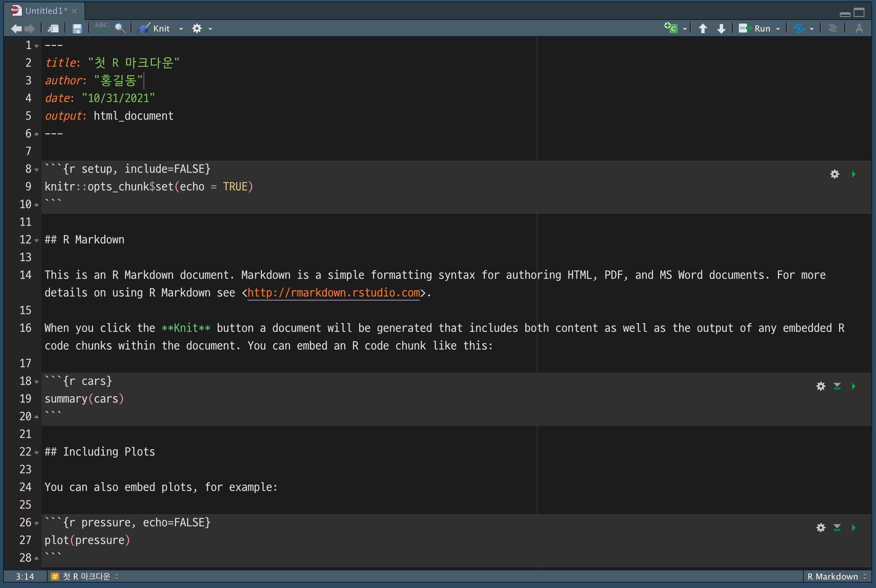Expand insert chunk dropdown arrow
876x588 pixels.
685,29
